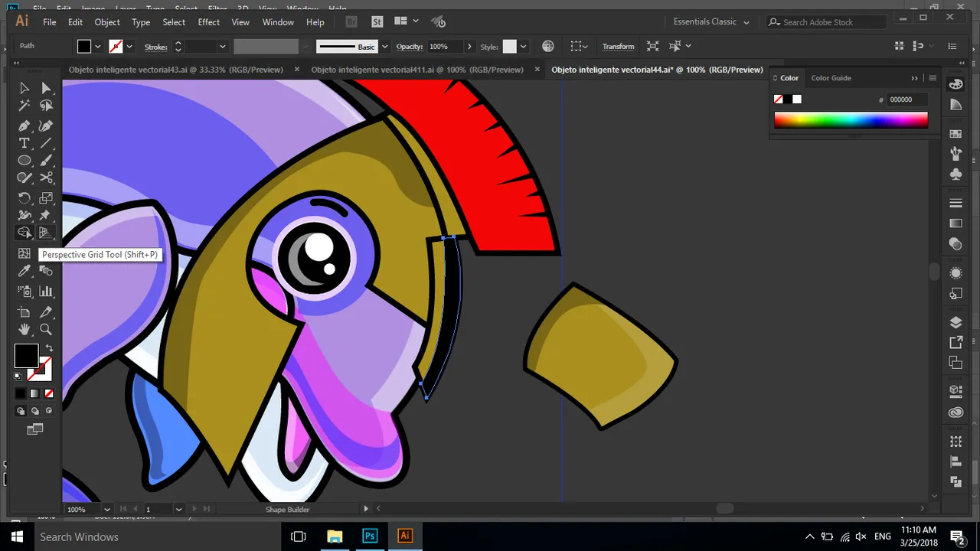This screenshot has height=551, width=980.
Task: Change the screen mode button
Action: [x=34, y=430]
